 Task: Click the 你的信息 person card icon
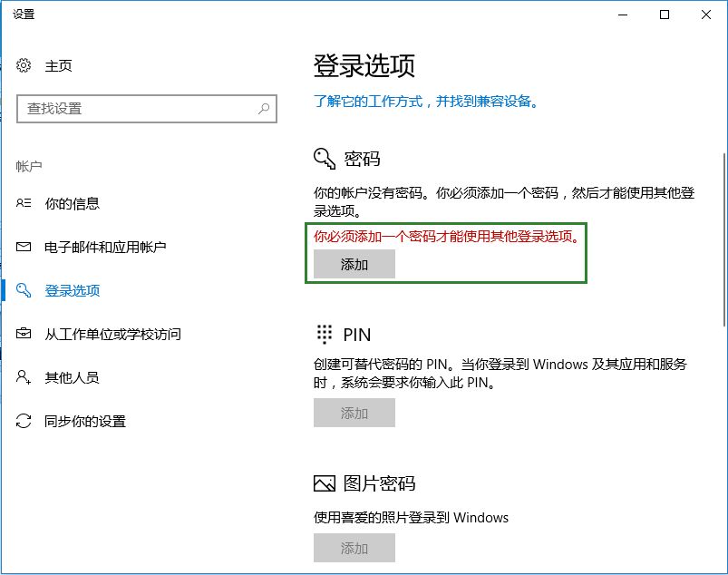[x=24, y=203]
